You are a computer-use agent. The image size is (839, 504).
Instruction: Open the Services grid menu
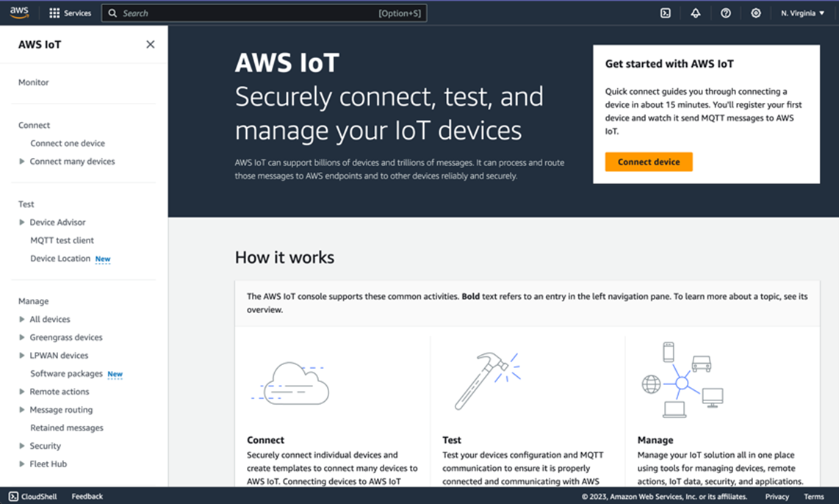(x=54, y=13)
